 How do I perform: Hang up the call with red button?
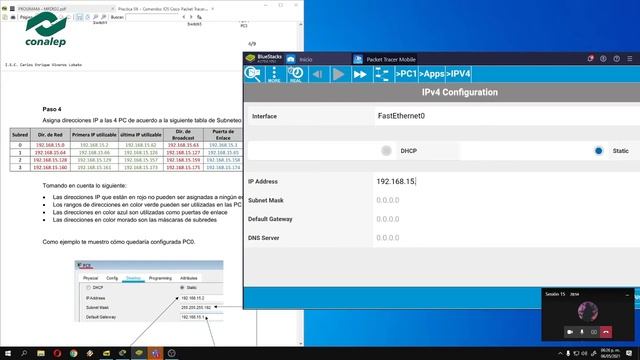(x=606, y=332)
